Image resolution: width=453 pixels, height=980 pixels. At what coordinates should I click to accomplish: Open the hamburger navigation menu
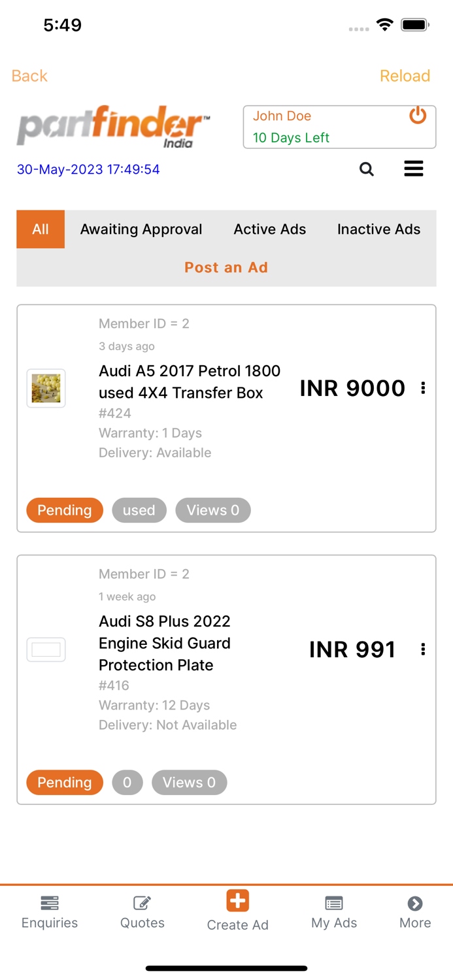click(414, 169)
